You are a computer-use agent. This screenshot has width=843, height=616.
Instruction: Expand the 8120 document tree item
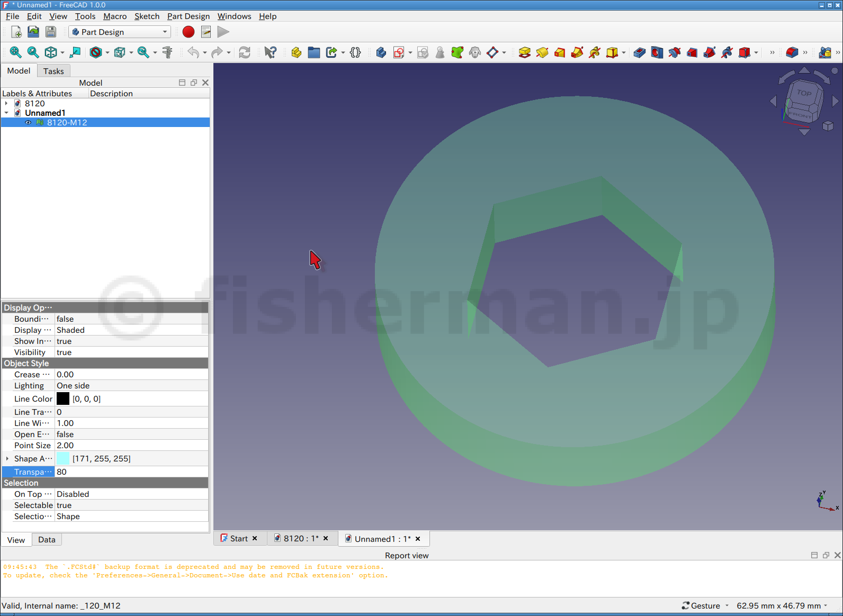click(x=6, y=104)
